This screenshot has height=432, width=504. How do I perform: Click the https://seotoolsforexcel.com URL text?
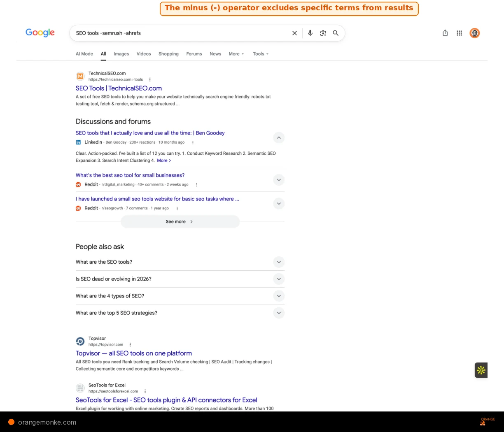[x=113, y=391]
